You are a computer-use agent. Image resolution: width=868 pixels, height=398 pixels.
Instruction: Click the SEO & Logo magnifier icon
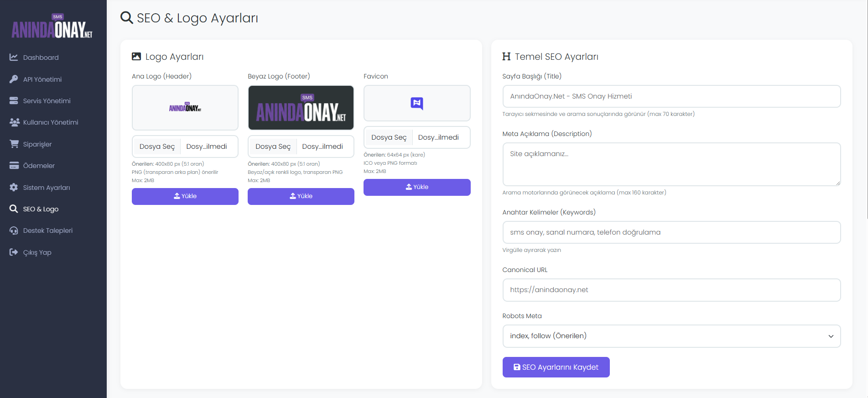pos(14,209)
